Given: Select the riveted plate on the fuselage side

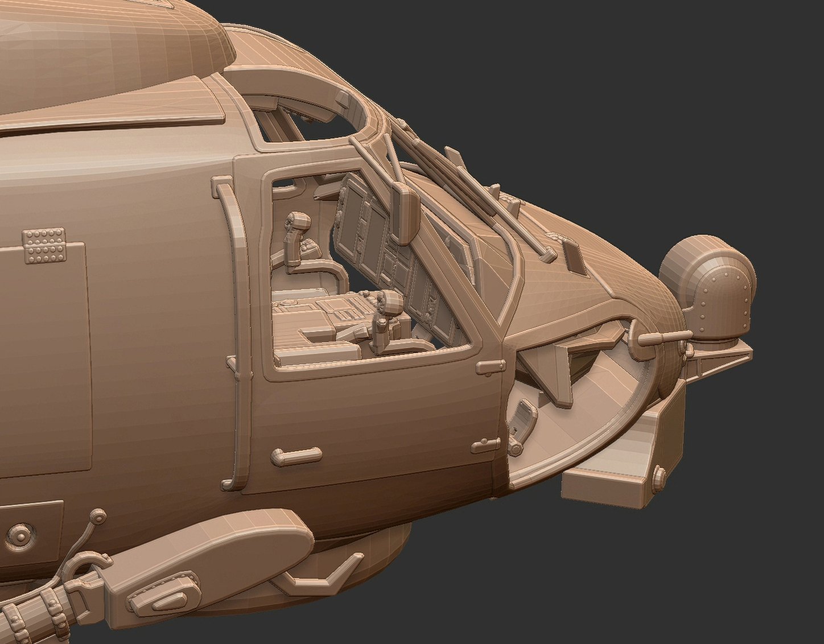Looking at the screenshot, I should [x=44, y=246].
